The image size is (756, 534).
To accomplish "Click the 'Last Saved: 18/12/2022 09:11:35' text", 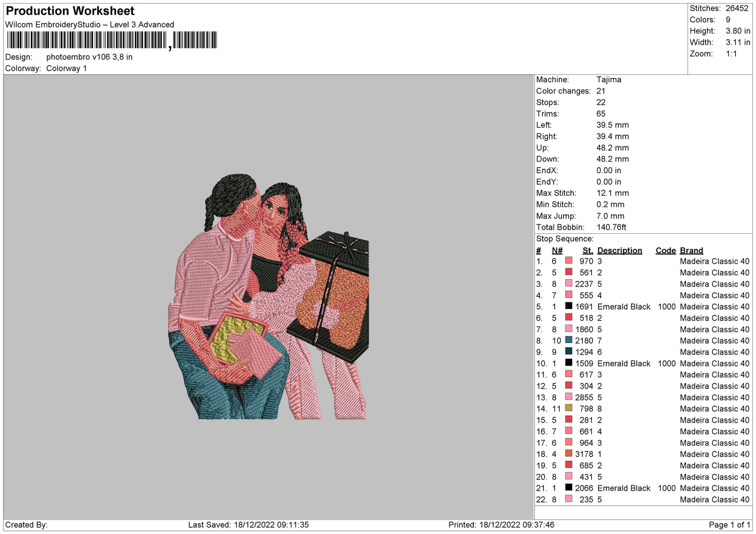I will point(249,525).
